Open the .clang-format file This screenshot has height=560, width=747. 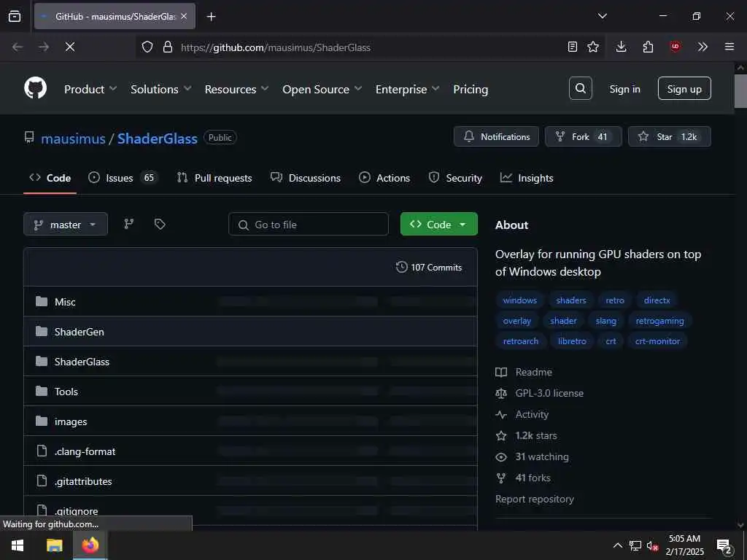(x=85, y=451)
